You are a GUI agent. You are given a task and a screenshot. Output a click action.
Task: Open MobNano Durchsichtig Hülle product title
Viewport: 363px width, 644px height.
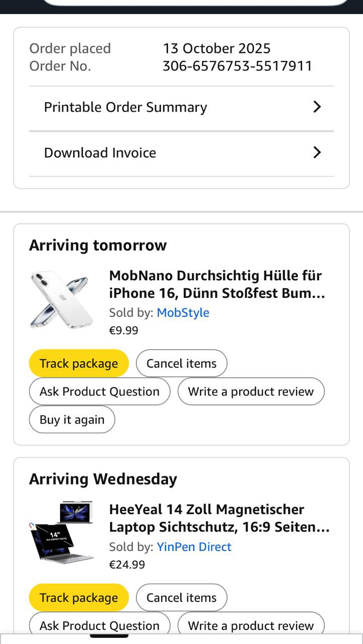coord(217,284)
